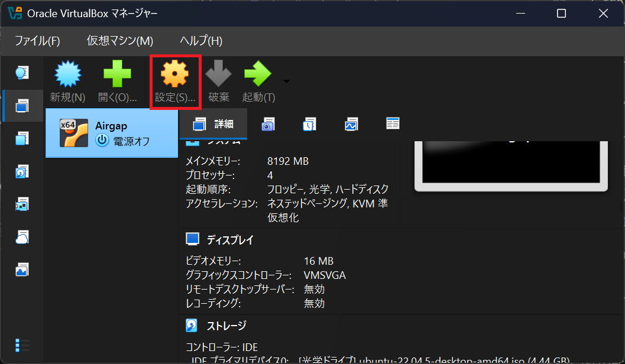Open the ヘルプ(H) menu
625x364 pixels.
point(201,41)
